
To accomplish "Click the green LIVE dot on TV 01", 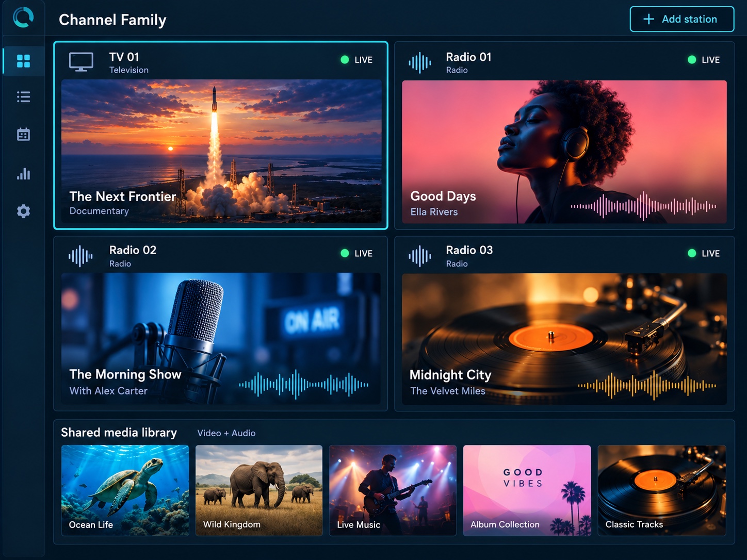I will (x=345, y=60).
